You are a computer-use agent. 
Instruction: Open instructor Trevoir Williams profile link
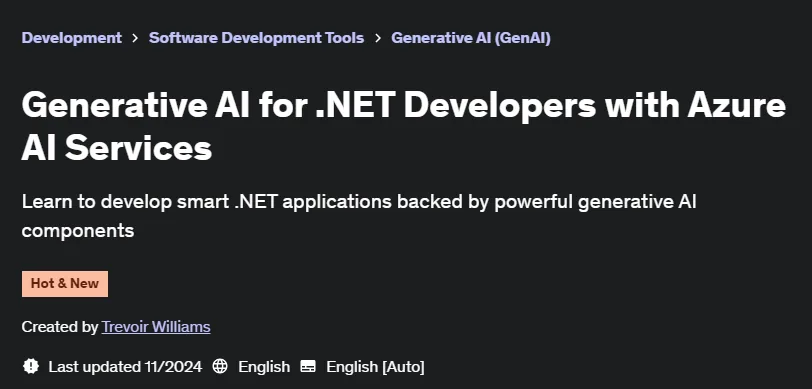[x=156, y=327]
